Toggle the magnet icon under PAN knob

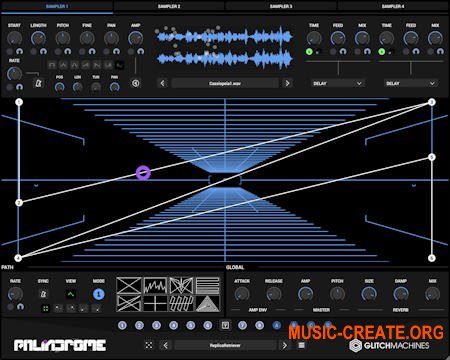116,51
